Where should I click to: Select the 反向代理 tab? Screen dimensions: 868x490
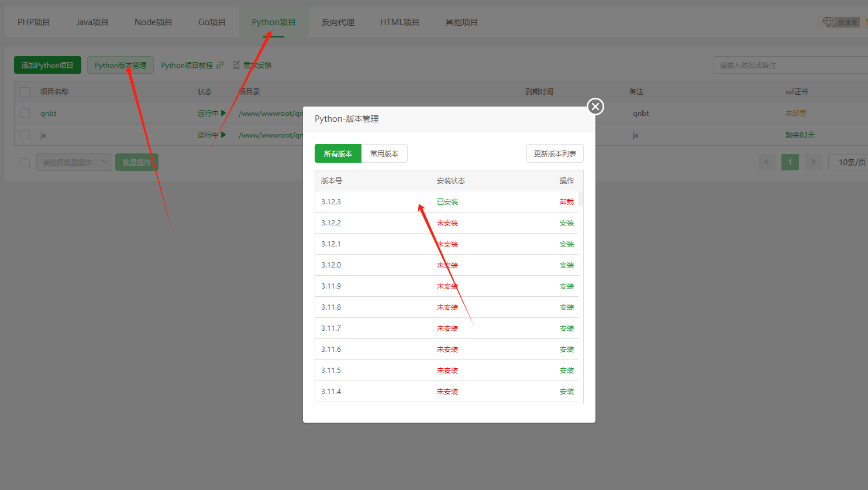point(337,22)
